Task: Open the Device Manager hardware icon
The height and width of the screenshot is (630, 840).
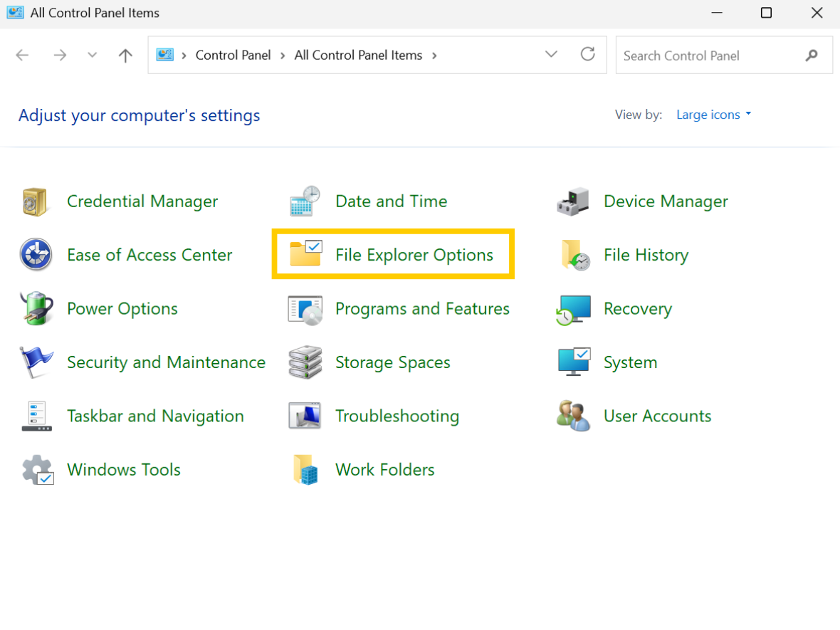Action: pyautogui.click(x=573, y=202)
